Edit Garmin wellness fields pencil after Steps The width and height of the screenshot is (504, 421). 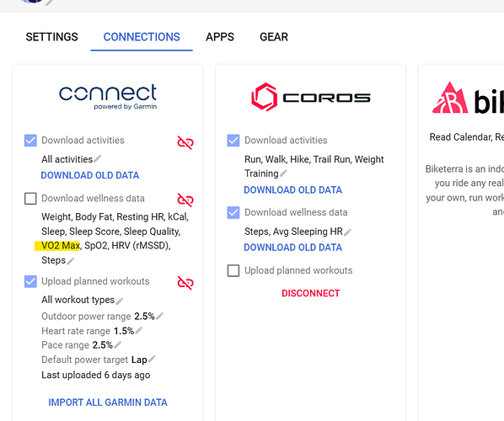(x=71, y=261)
